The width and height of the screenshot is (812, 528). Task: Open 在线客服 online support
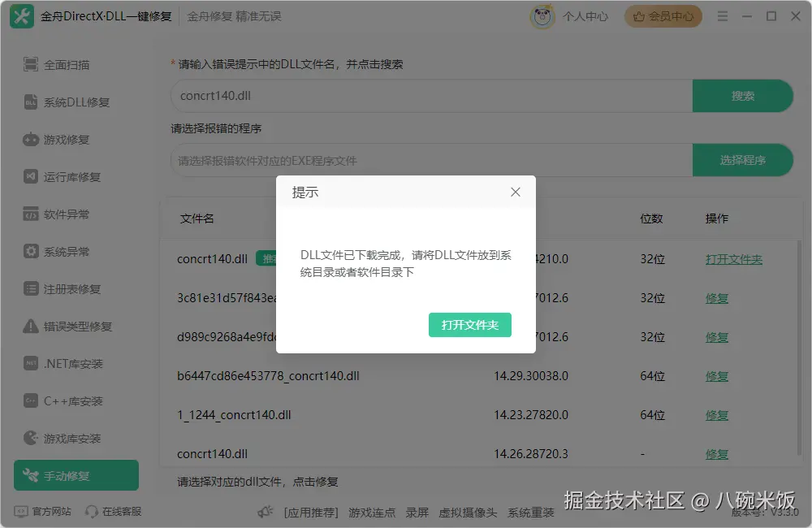pyautogui.click(x=122, y=512)
